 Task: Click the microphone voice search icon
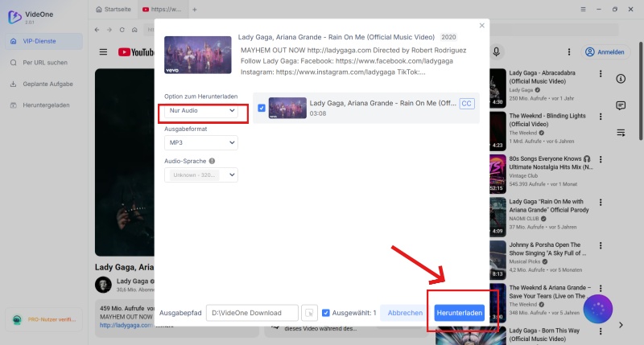496,51
